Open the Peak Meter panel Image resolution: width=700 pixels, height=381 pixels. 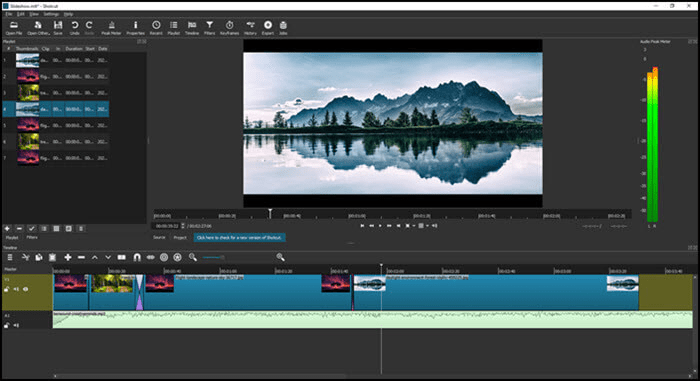click(x=111, y=28)
